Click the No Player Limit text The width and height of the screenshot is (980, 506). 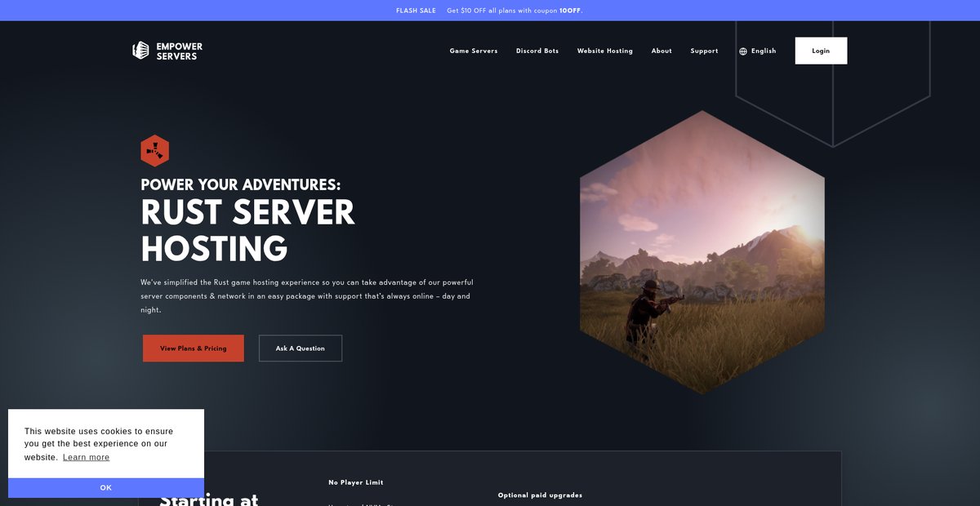pyautogui.click(x=356, y=482)
